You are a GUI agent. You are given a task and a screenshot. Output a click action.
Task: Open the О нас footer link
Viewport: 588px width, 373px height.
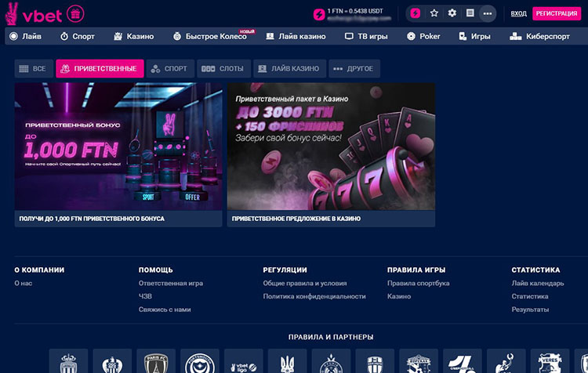coord(24,283)
